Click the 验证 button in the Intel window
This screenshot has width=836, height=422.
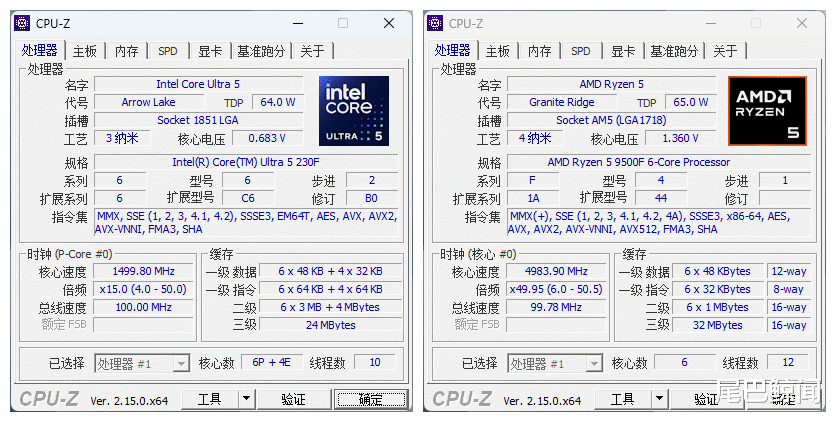pyautogui.click(x=294, y=399)
